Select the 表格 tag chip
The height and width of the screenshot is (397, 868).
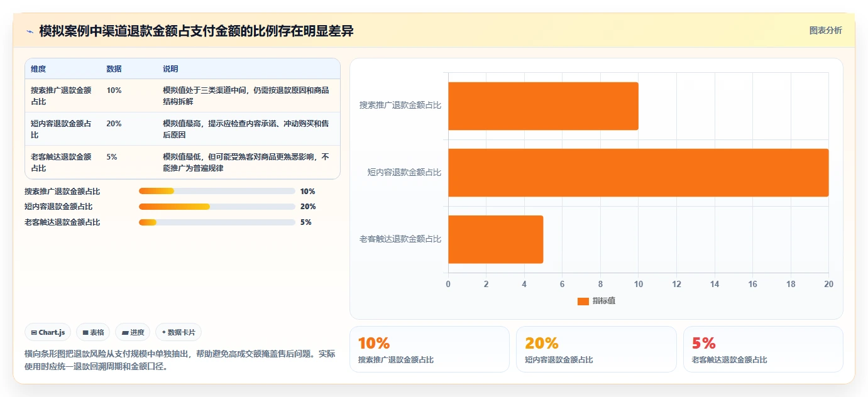[x=93, y=332]
